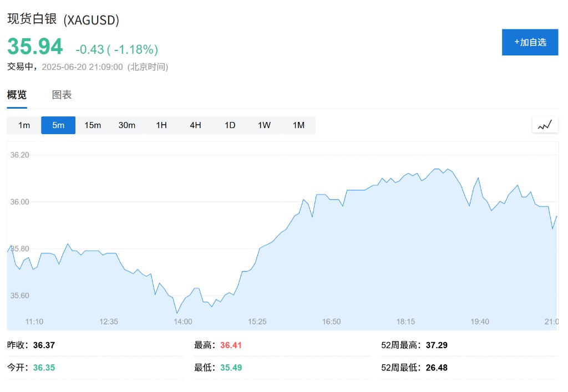
Task: Display the 1M monthly chart
Action: click(x=298, y=125)
